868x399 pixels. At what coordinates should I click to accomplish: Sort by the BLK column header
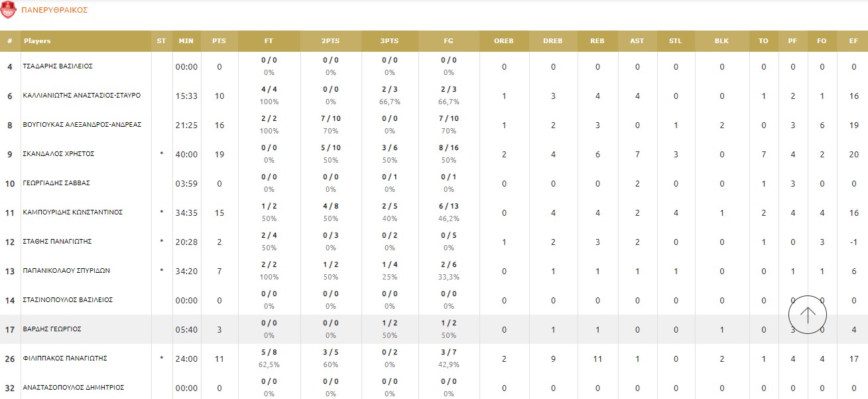[x=721, y=41]
